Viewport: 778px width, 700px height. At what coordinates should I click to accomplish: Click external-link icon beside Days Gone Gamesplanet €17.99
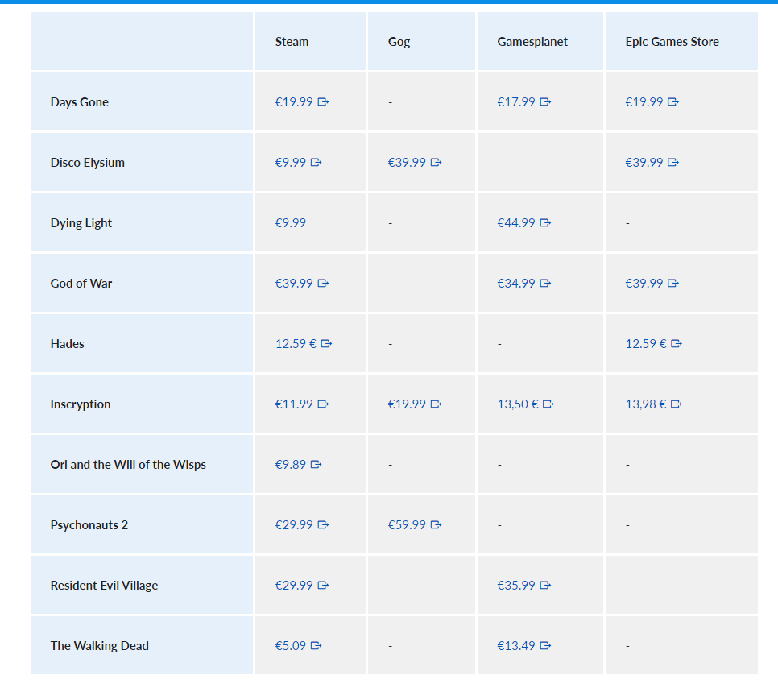coord(545,101)
